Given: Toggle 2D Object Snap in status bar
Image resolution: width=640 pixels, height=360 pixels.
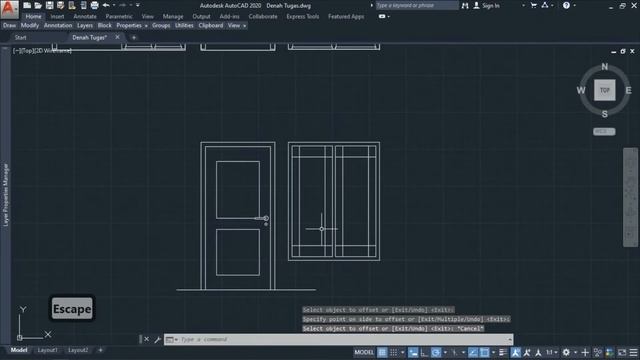Looking at the screenshot, I should pyautogui.click(x=484, y=352).
